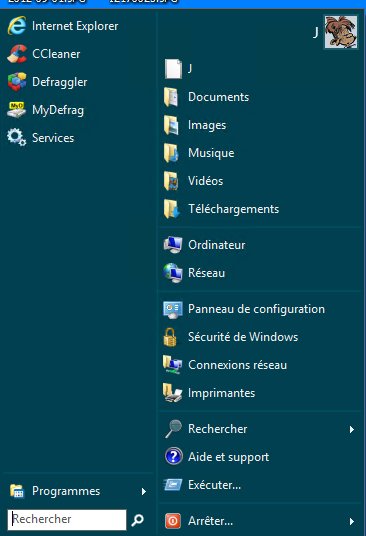Click the Panneau de configuration icon
This screenshot has height=536, width=366.
click(x=173, y=309)
